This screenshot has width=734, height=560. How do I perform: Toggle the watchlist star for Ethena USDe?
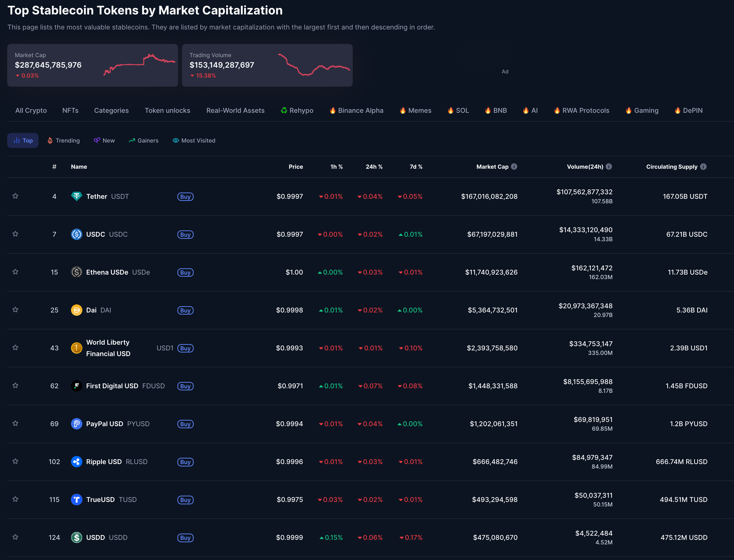(x=15, y=272)
